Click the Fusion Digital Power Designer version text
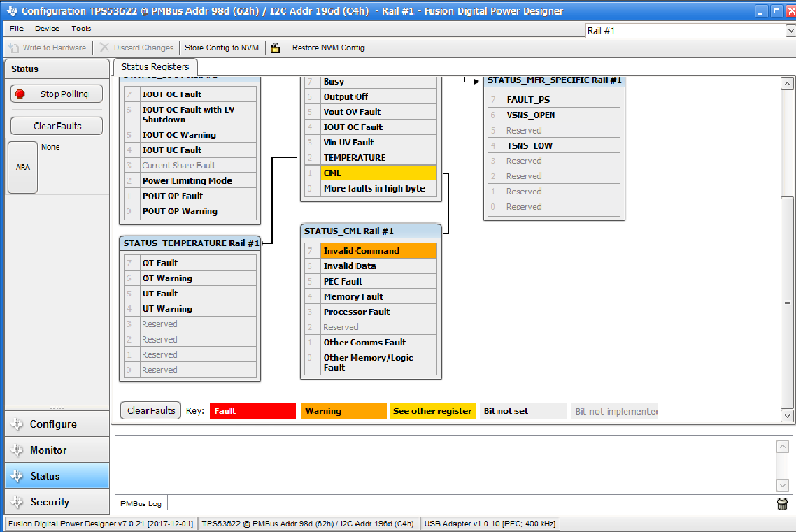The image size is (796, 532). 101,524
